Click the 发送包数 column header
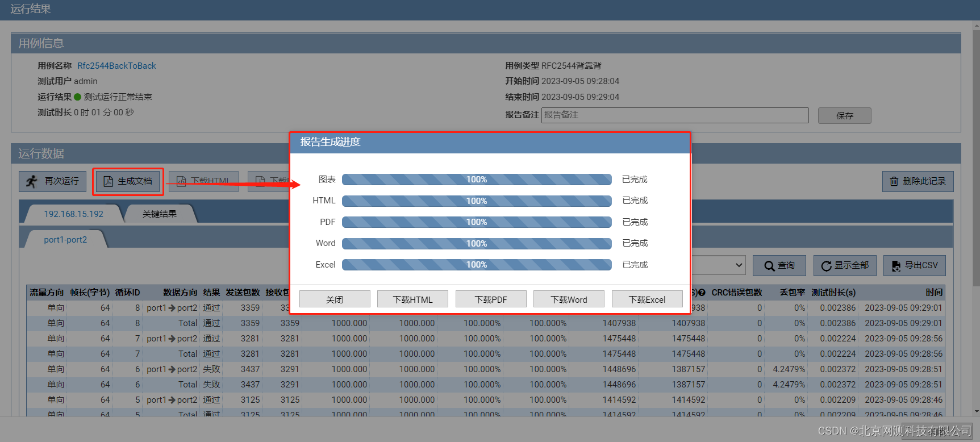This screenshot has height=442, width=980. (243, 293)
